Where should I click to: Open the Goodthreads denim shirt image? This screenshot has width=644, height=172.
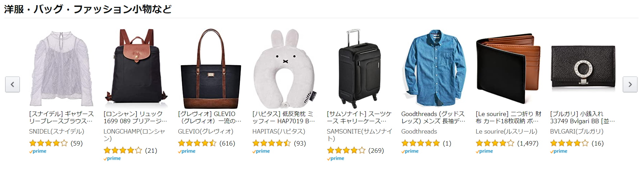point(433,69)
